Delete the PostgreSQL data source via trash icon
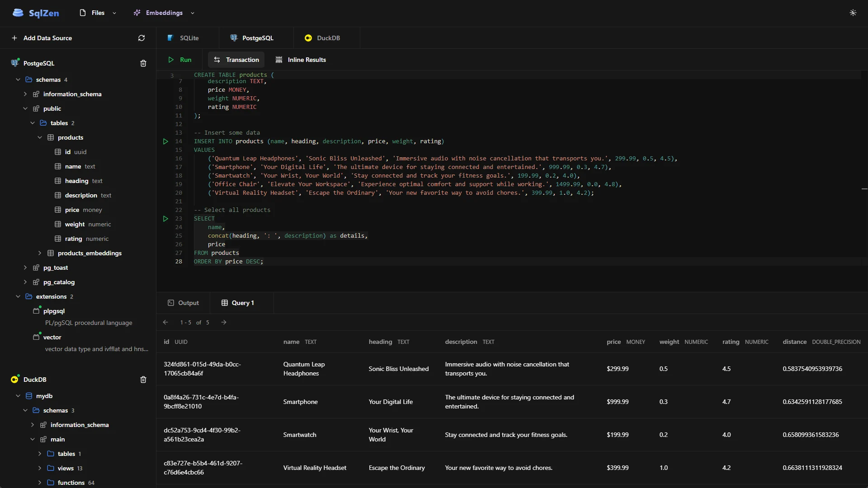 (143, 63)
